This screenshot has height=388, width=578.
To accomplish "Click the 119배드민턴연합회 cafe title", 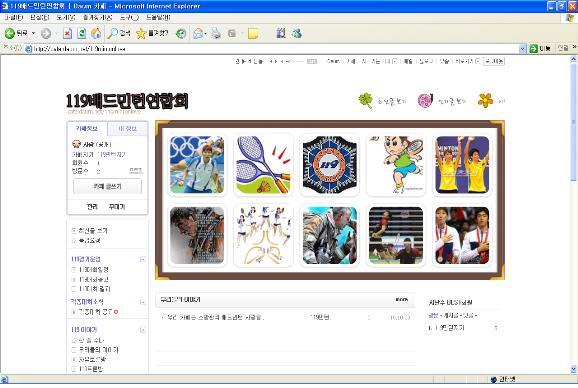I will coord(127,101).
